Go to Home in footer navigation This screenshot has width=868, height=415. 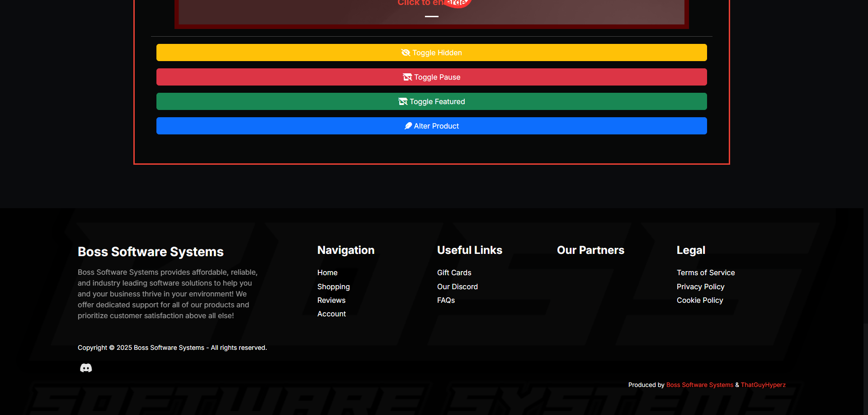pyautogui.click(x=327, y=272)
